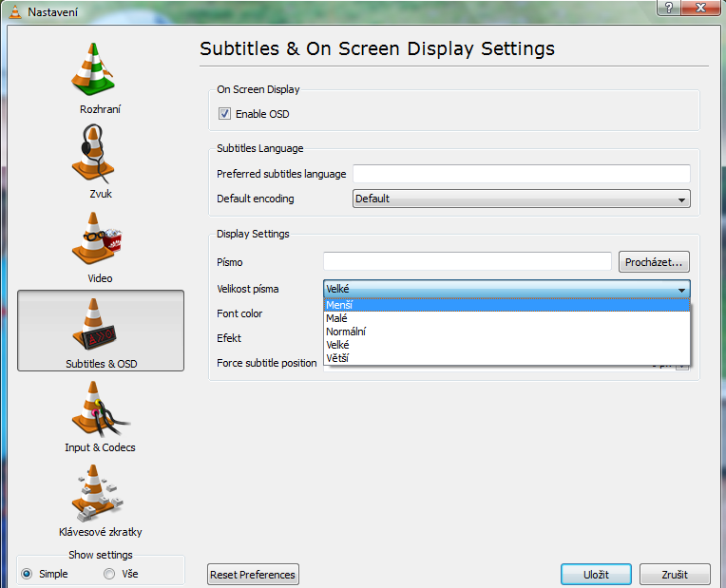Click the Preferred subtitles language field
The height and width of the screenshot is (588, 726).
click(522, 174)
